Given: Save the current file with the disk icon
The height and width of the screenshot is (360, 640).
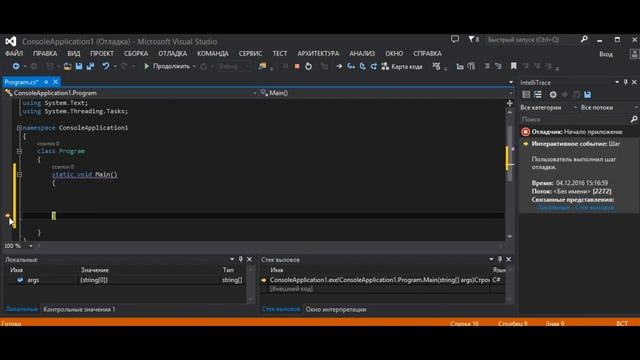Looking at the screenshot, I should 79,66.
